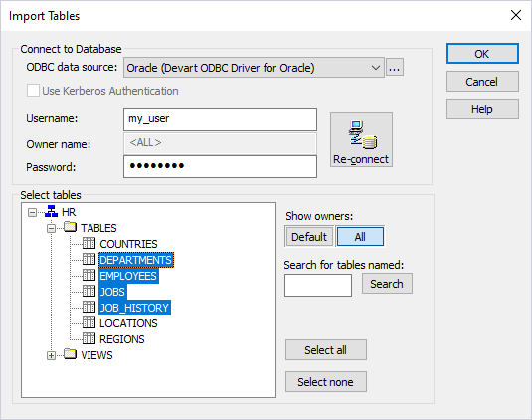Viewport: 532px width, 420px height.
Task: Open the Help button
Action: coord(482,109)
